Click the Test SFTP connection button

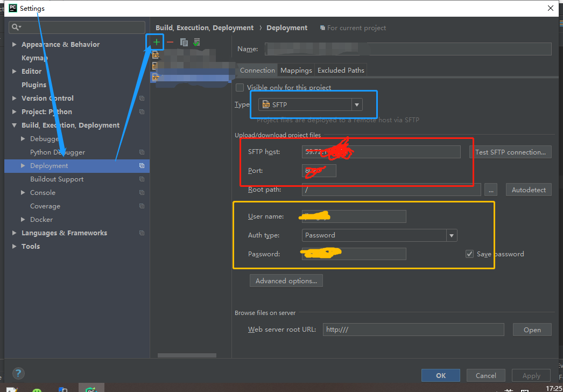click(x=510, y=151)
